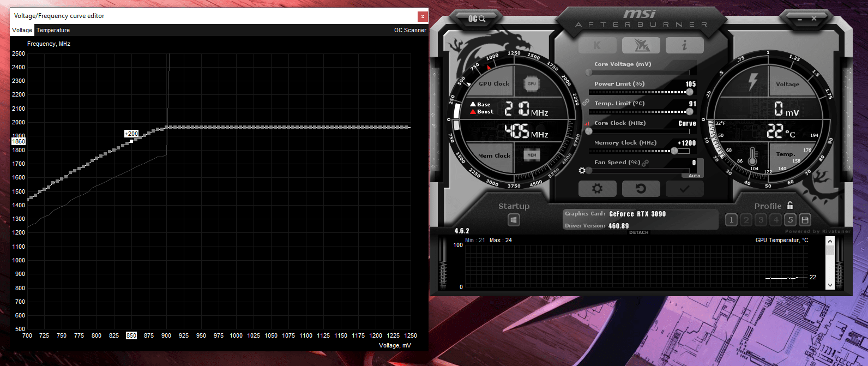Open the OC Scanner magnifier button in Afterburner
The width and height of the screenshot is (868, 366).
(x=476, y=19)
